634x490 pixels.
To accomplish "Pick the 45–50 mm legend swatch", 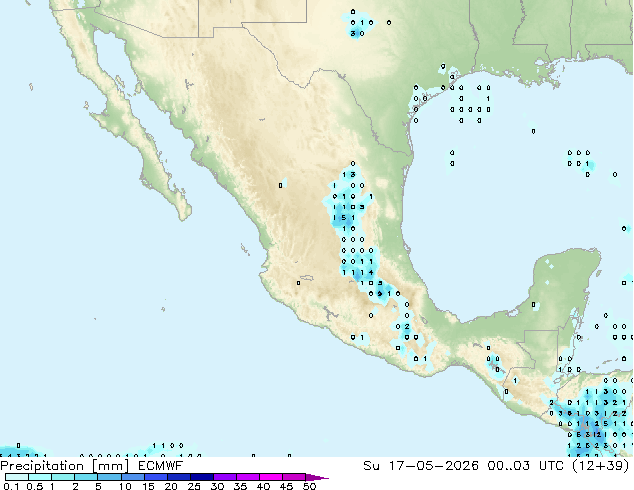I will (x=294, y=477).
